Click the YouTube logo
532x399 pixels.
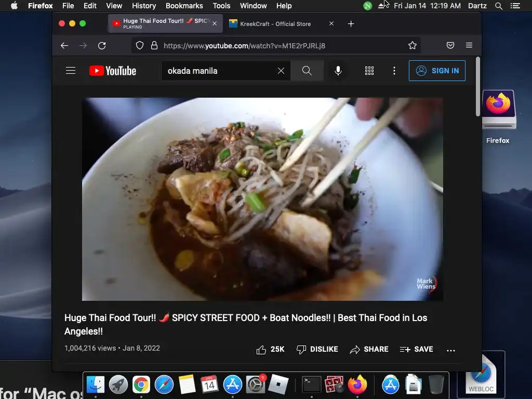point(113,71)
